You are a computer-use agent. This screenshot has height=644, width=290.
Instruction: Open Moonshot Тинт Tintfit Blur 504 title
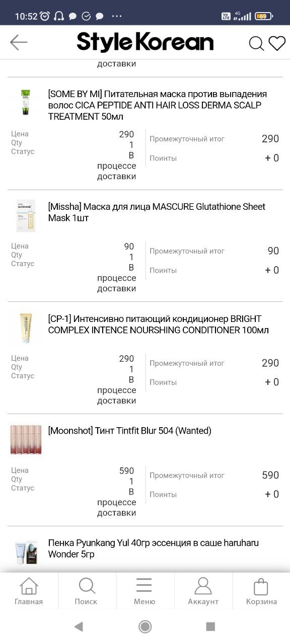click(130, 431)
